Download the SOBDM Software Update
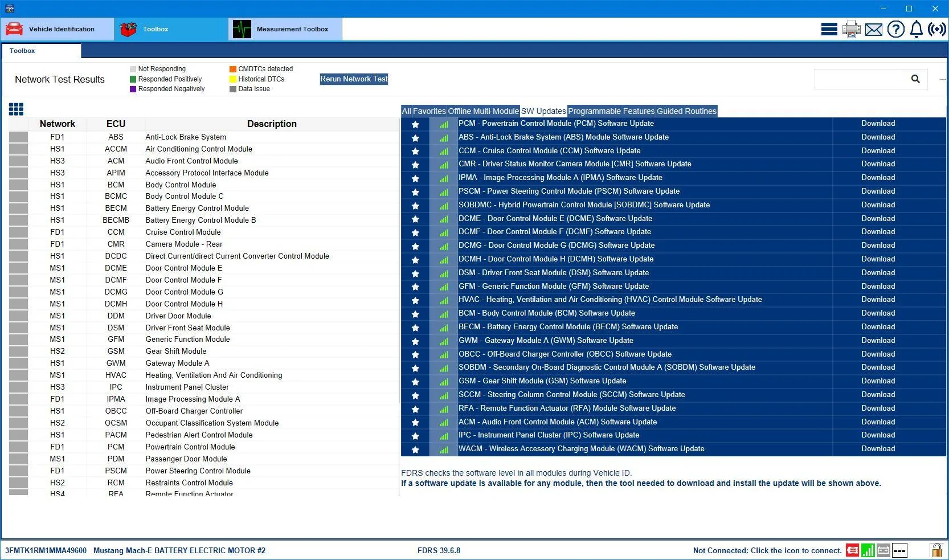Screen dimensions: 949x560 point(878,367)
